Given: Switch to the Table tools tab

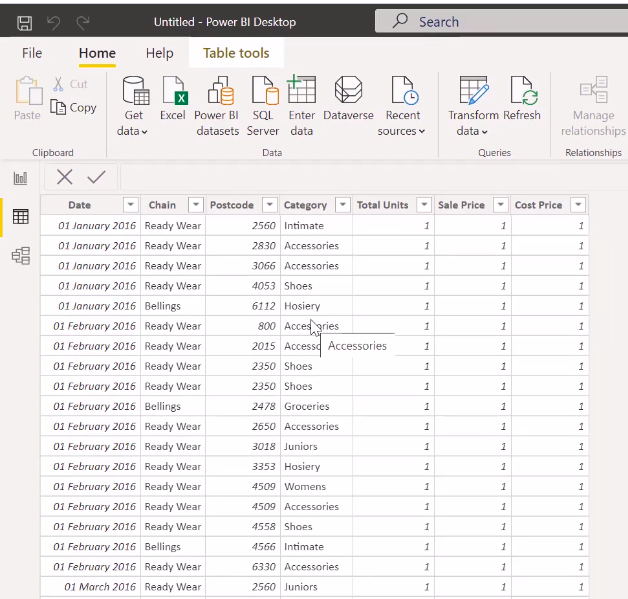Looking at the screenshot, I should coord(236,53).
